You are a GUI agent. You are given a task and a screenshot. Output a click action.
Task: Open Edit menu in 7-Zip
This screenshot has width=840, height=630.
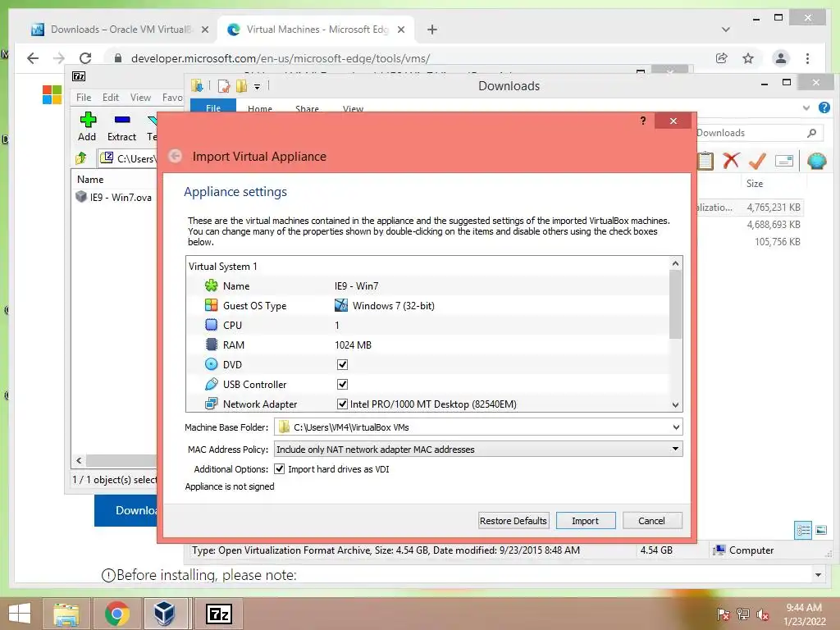pyautogui.click(x=111, y=97)
